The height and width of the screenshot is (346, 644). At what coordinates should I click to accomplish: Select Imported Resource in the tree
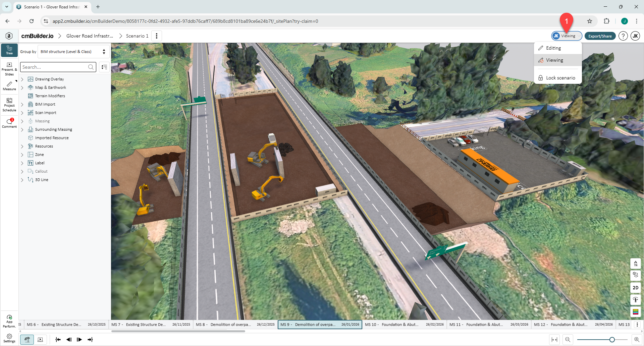pos(52,138)
